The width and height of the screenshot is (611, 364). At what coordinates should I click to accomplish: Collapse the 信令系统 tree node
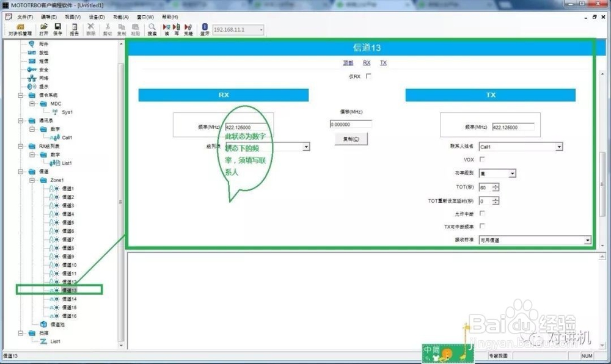[x=21, y=95]
